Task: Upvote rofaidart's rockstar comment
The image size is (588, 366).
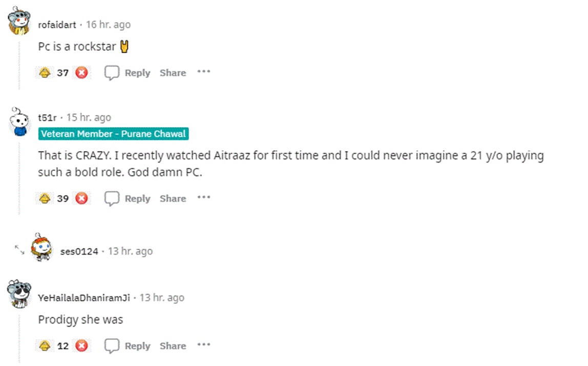Action: pos(45,73)
